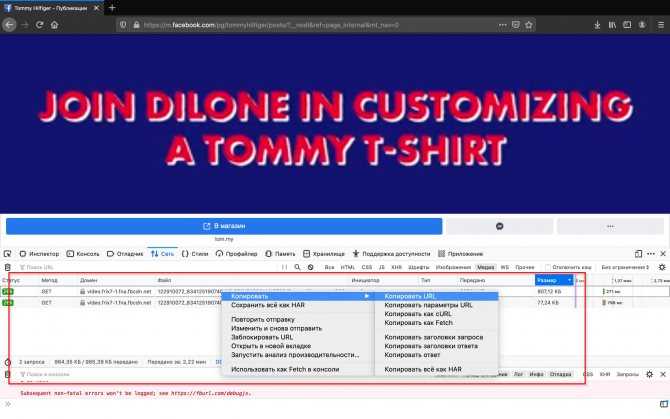Expand the Копировать submenu

pyautogui.click(x=297, y=296)
